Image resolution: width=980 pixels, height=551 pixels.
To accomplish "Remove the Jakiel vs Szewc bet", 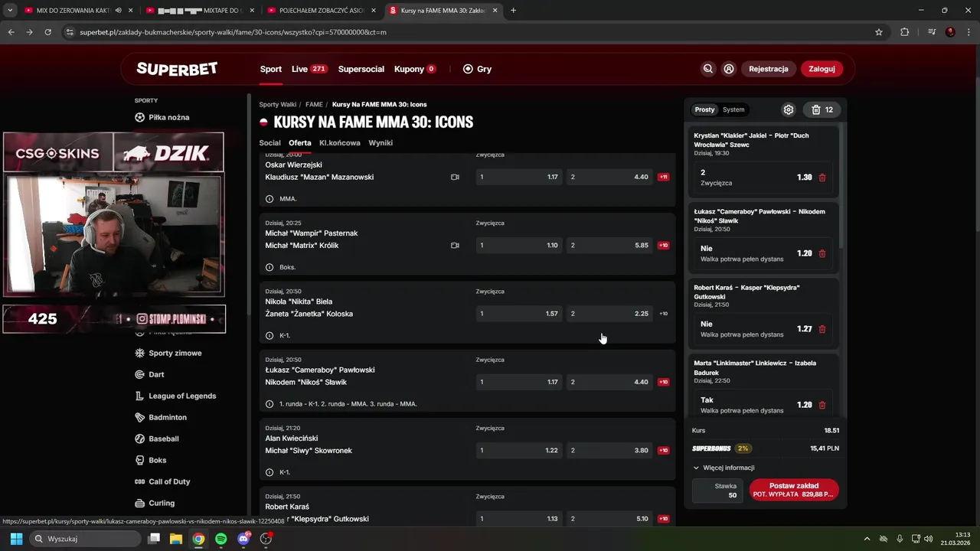I will (822, 178).
